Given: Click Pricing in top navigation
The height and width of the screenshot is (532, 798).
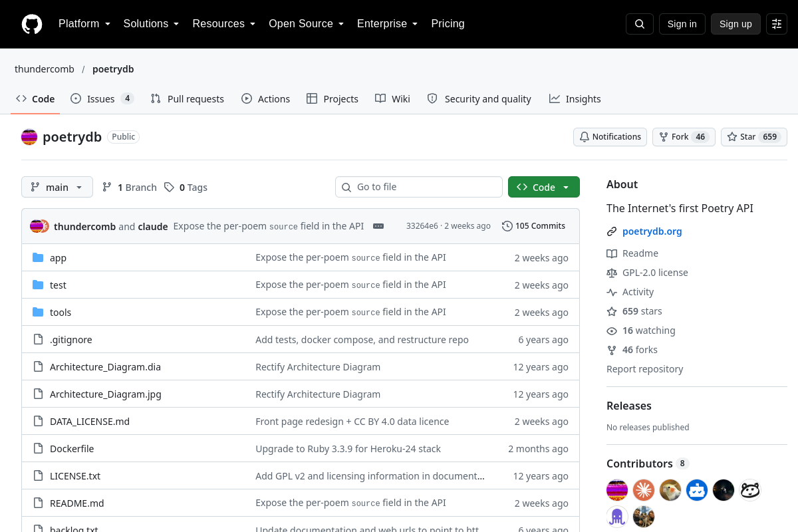Looking at the screenshot, I should [x=448, y=24].
